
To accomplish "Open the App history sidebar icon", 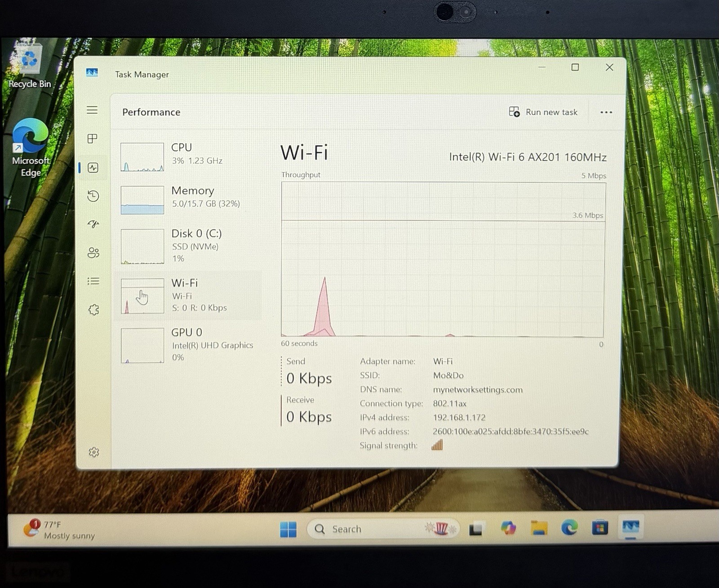I will pyautogui.click(x=93, y=196).
